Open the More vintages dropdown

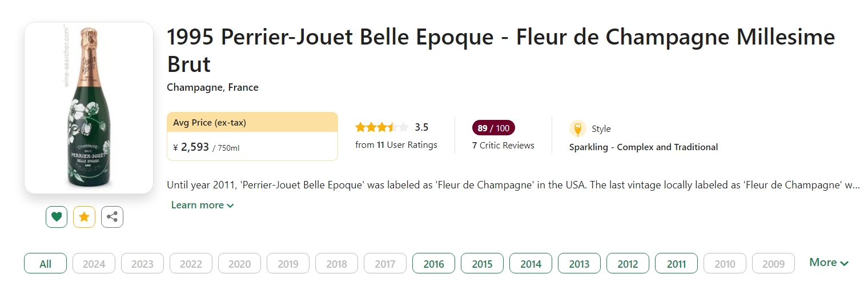(x=829, y=263)
